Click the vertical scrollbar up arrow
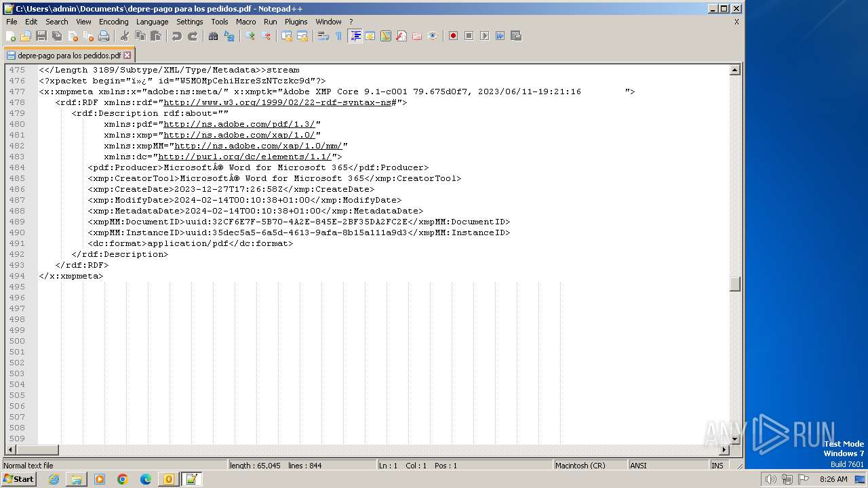 (735, 70)
